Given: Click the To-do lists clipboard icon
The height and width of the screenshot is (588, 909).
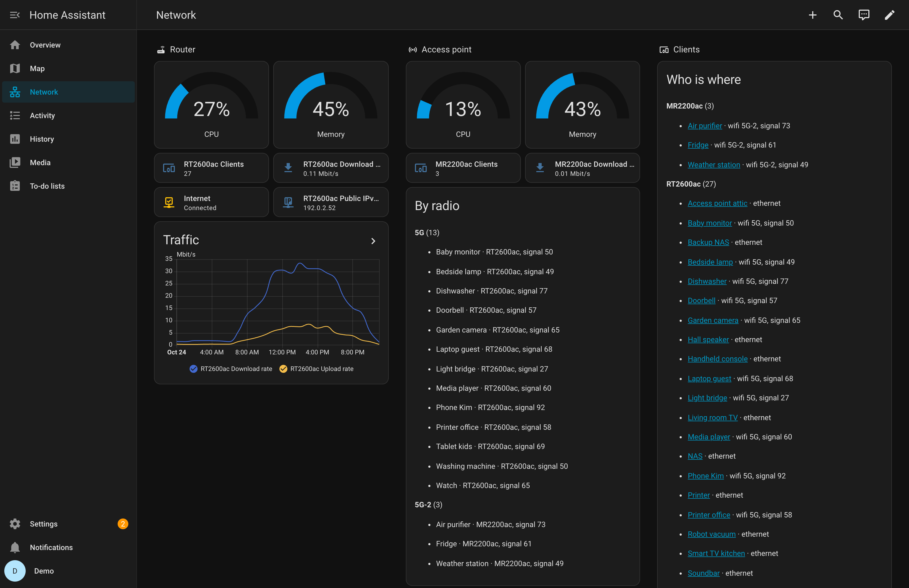Looking at the screenshot, I should click(15, 186).
